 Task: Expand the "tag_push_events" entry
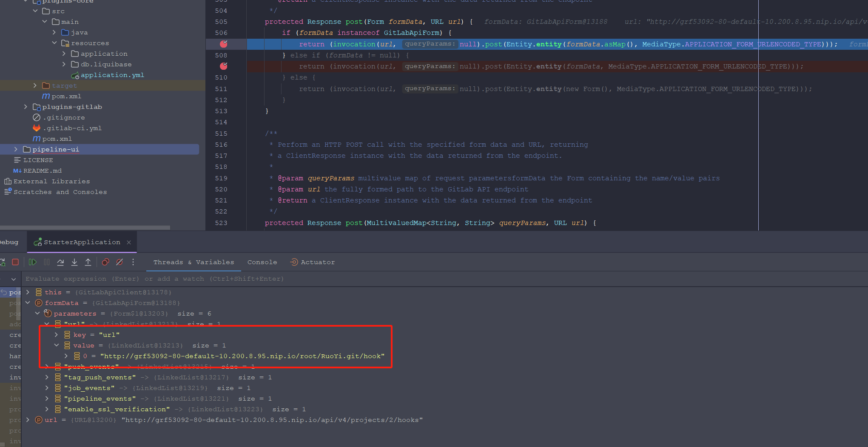(x=47, y=377)
